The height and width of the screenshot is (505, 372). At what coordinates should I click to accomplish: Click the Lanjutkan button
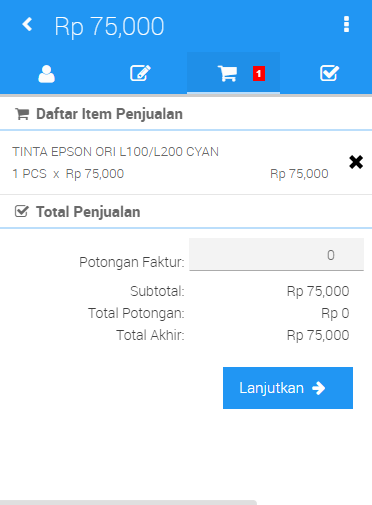pyautogui.click(x=288, y=388)
